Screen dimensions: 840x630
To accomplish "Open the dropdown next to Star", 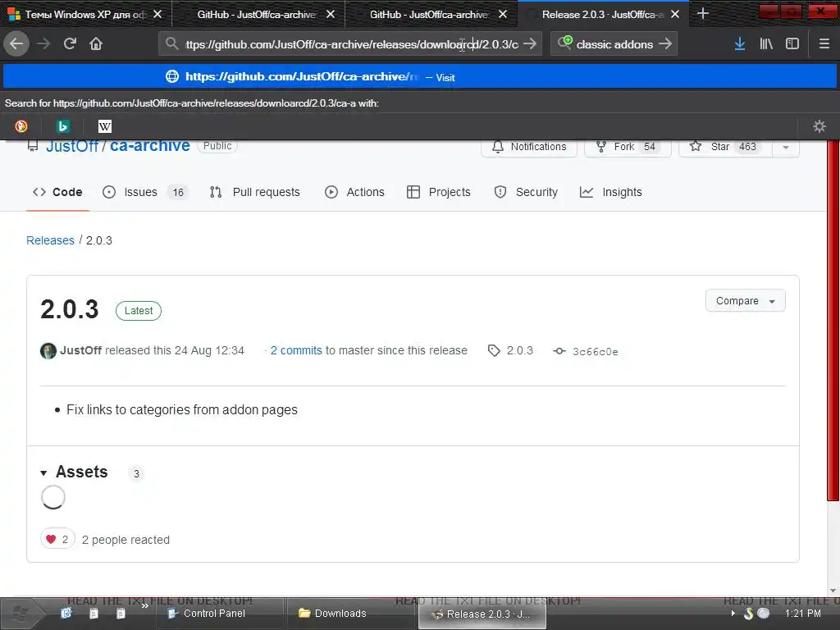I will (x=786, y=147).
